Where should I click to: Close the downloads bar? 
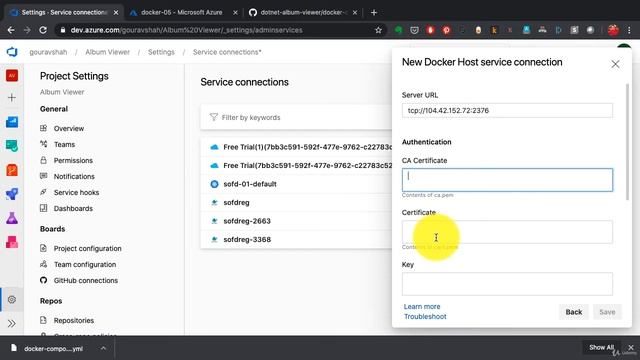click(x=631, y=347)
